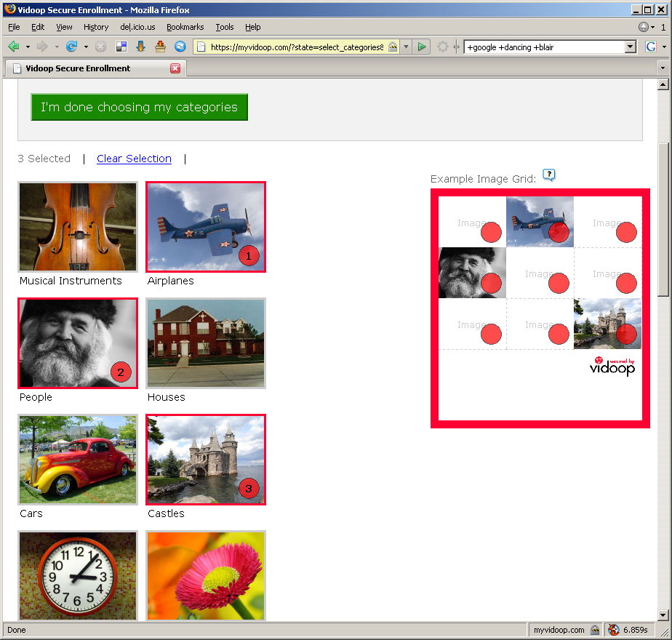Open the del.icio.us menu
Viewport: 672px width, 640px height.
pos(137,27)
